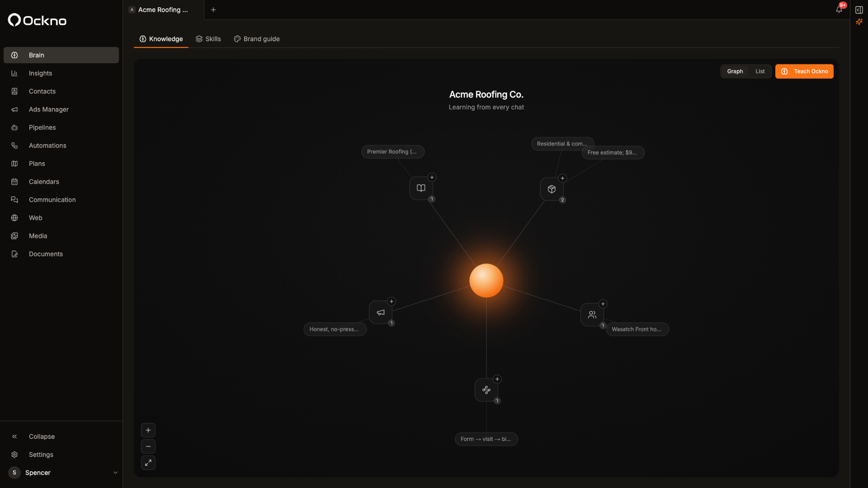Switch to List view
Viewport: 868px width, 488px height.
[760, 71]
